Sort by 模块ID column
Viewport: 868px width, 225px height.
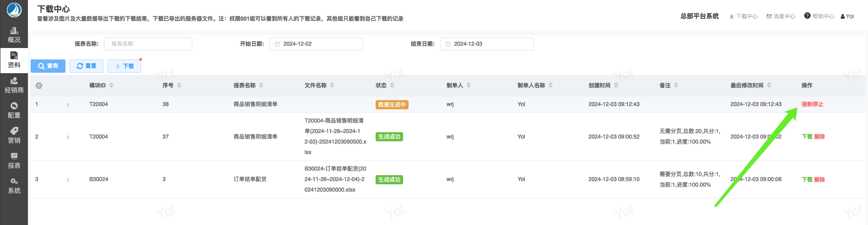(x=111, y=86)
